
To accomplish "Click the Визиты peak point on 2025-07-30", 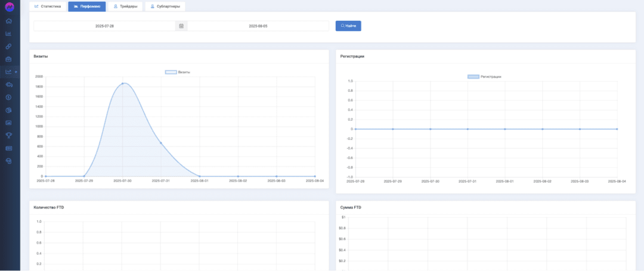I will (x=122, y=83).
